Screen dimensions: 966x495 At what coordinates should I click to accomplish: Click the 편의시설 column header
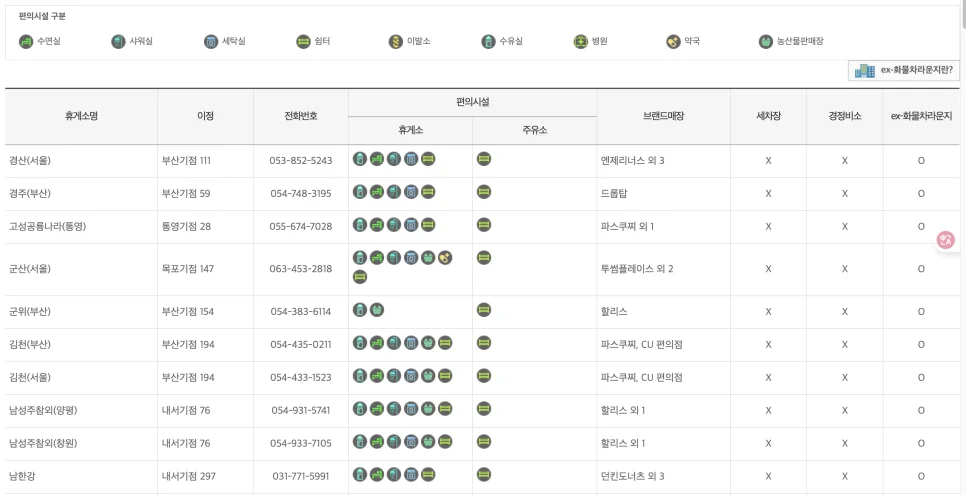point(473,103)
